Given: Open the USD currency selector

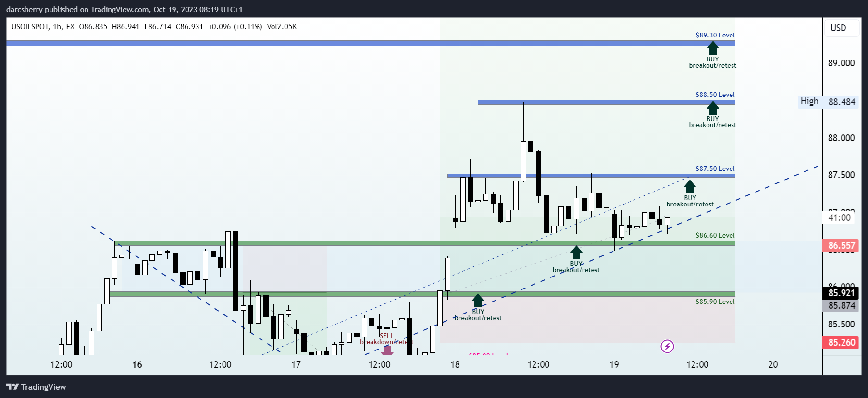Looking at the screenshot, I should click(842, 28).
